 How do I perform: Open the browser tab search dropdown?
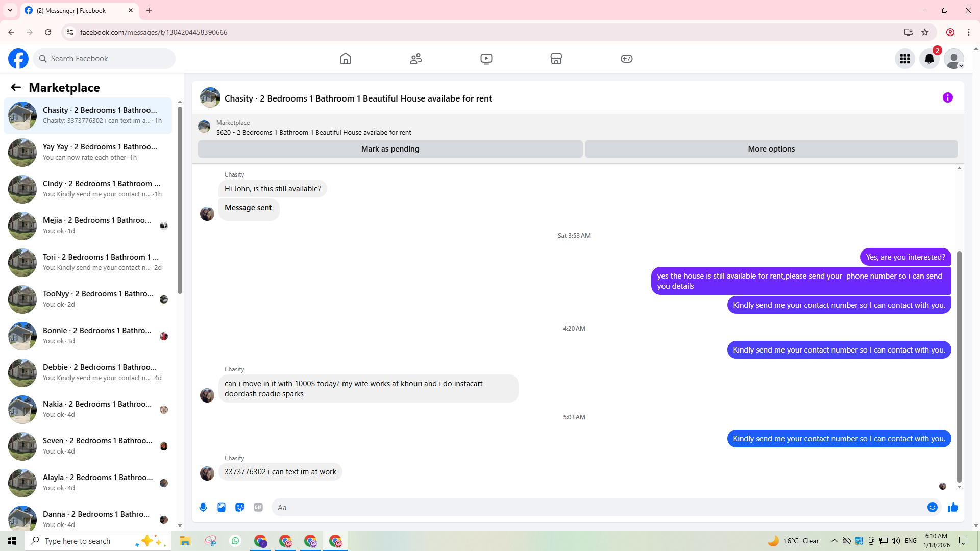pyautogui.click(x=10, y=10)
